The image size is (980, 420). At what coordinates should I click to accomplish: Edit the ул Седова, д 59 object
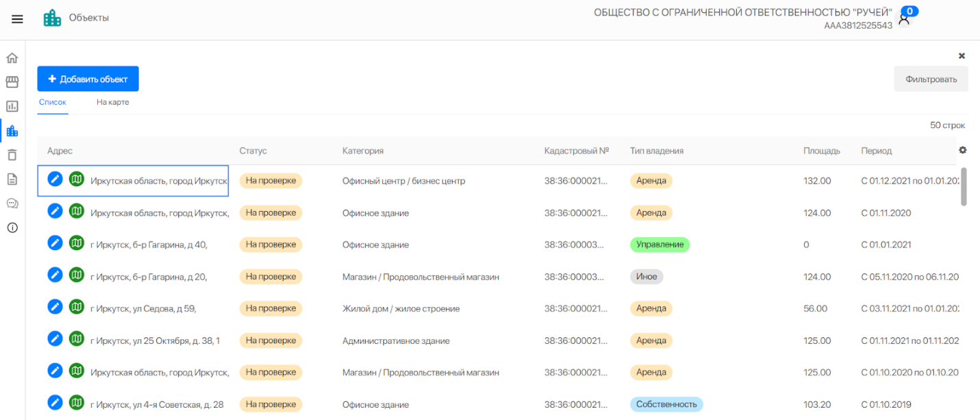[x=55, y=308]
